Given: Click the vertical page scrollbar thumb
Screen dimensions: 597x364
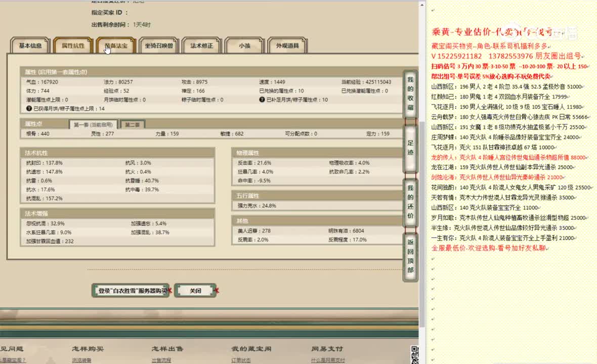Looking at the screenshot, I should pyautogui.click(x=422, y=223).
